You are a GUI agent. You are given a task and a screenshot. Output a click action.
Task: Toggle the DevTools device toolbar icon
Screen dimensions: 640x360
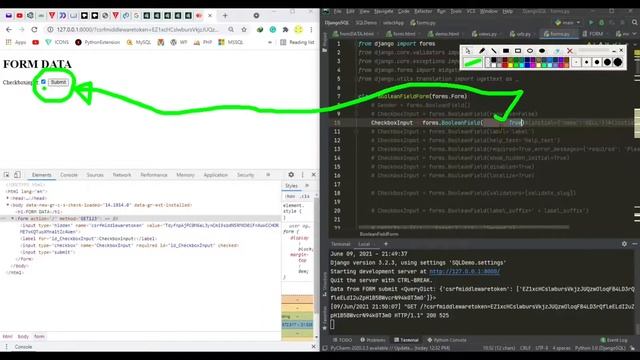[x=17, y=175]
